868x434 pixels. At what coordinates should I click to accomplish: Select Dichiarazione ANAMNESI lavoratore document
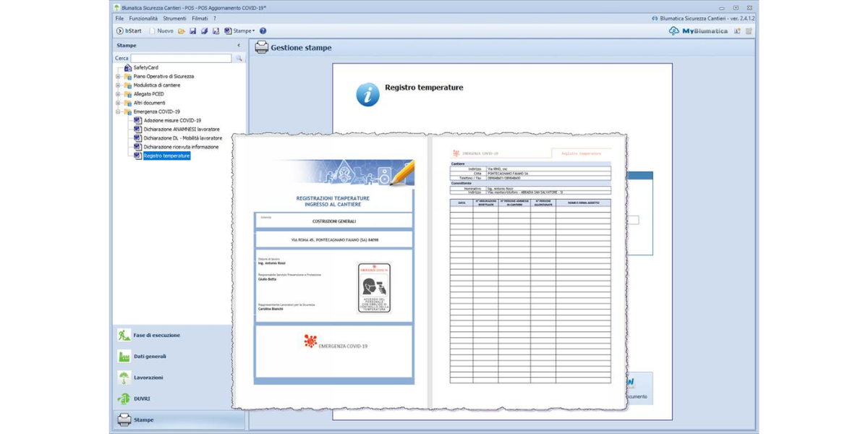click(x=181, y=129)
